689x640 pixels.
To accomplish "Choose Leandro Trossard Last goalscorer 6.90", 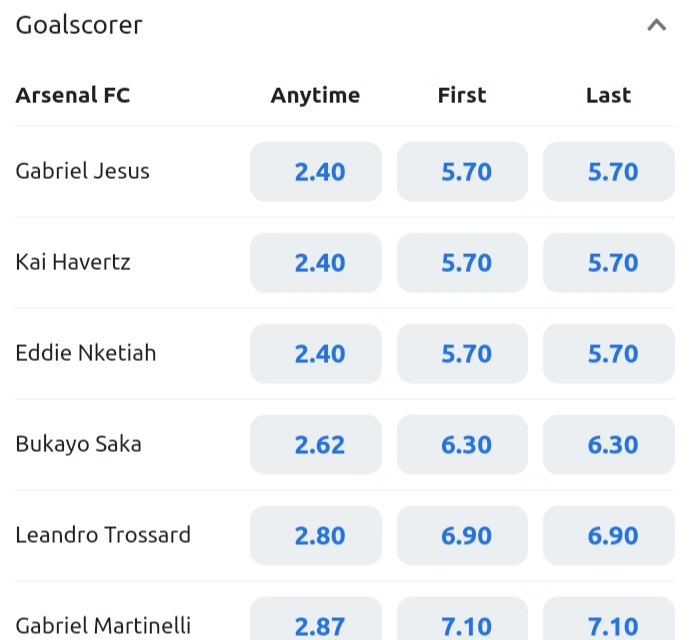I will click(x=609, y=536).
